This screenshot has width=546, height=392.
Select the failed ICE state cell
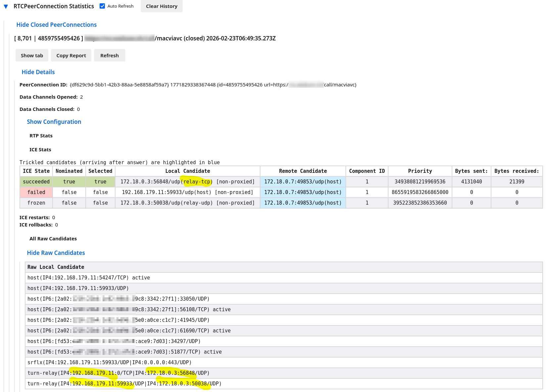click(x=36, y=192)
